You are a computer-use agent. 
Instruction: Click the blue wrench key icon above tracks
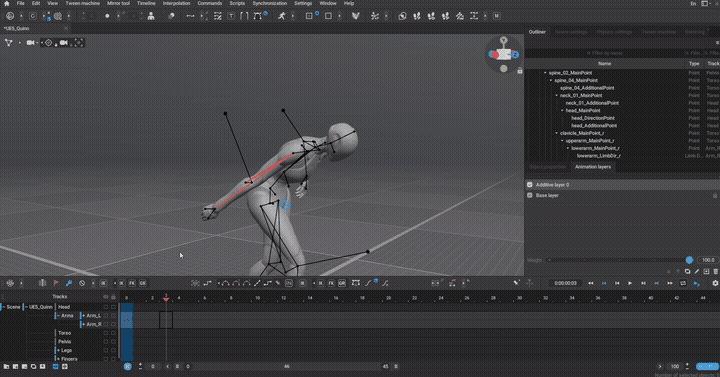pos(68,283)
